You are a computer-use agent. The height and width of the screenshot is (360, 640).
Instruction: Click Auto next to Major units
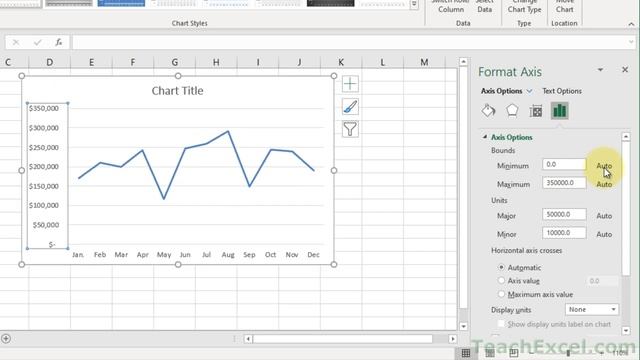[x=604, y=216]
